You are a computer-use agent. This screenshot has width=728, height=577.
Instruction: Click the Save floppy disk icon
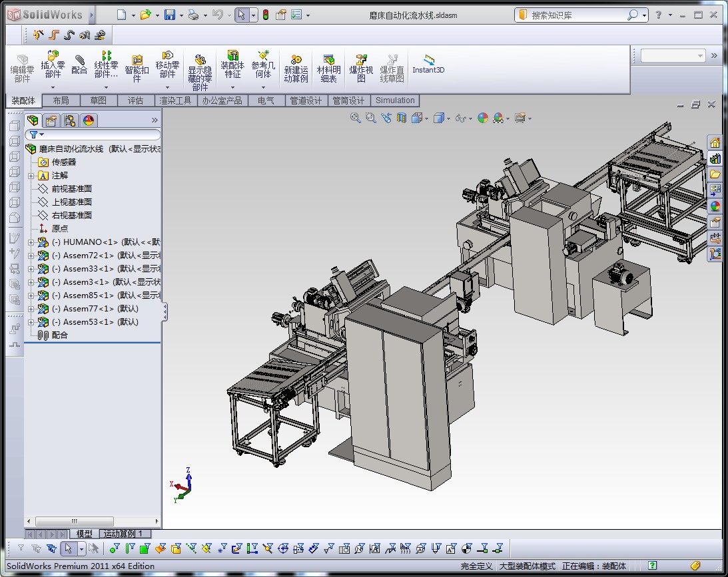point(170,15)
